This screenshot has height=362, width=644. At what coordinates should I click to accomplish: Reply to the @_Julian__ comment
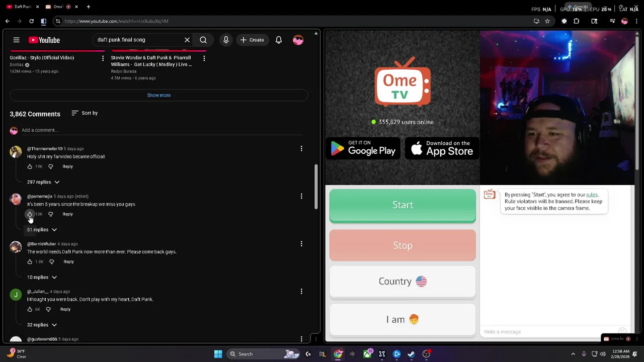click(65, 310)
